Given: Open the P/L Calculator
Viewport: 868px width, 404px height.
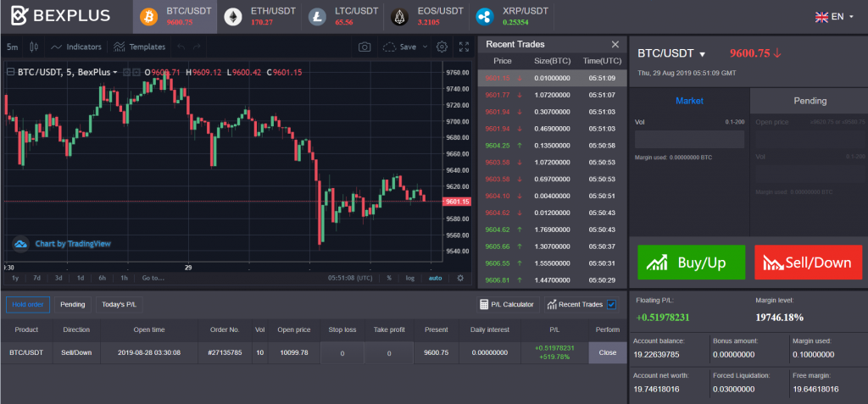Looking at the screenshot, I should tap(508, 304).
